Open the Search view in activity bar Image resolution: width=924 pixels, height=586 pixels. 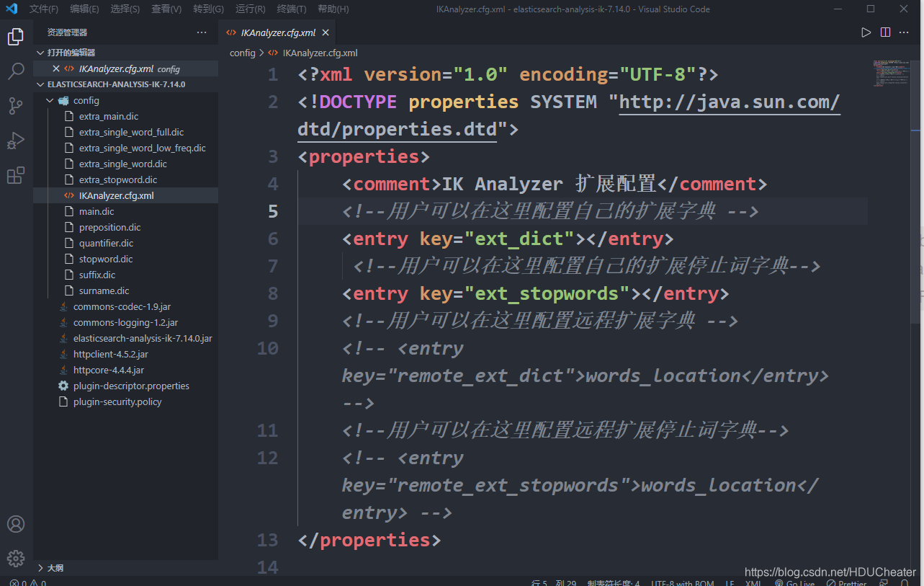click(16, 71)
